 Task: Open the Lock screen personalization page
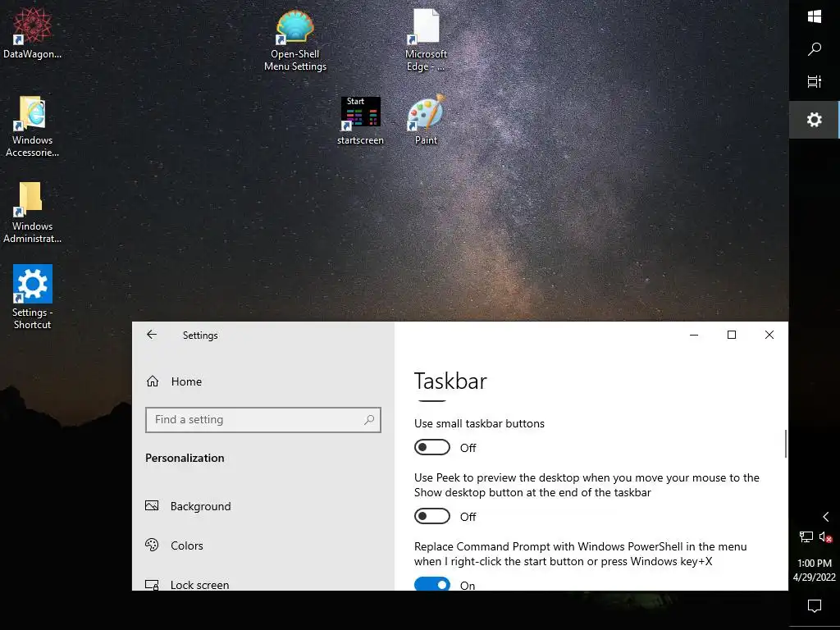(x=199, y=584)
